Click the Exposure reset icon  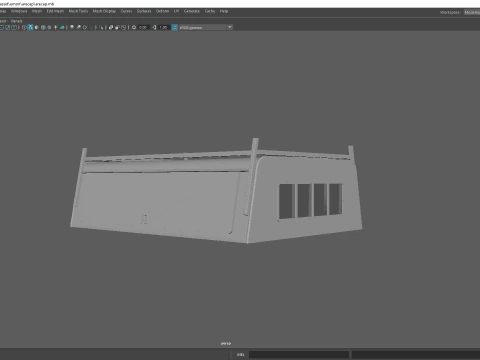(x=134, y=27)
